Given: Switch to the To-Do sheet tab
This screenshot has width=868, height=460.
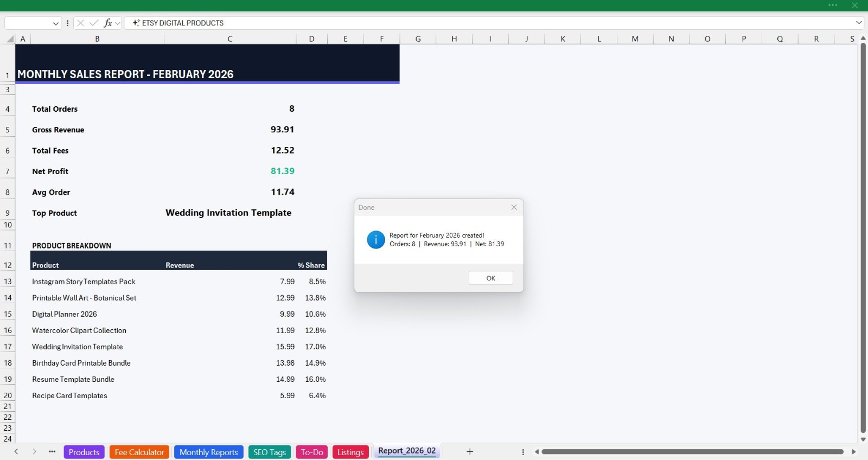Looking at the screenshot, I should [312, 452].
